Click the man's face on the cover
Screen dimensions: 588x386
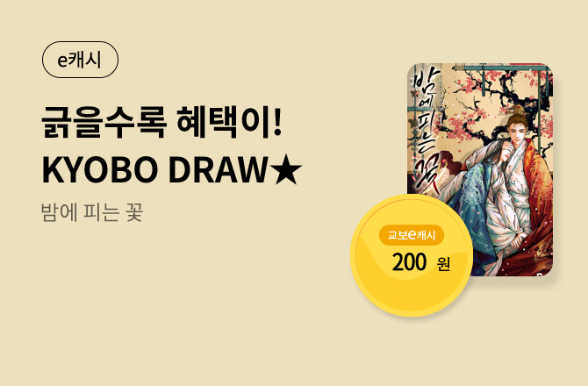pos(517,131)
